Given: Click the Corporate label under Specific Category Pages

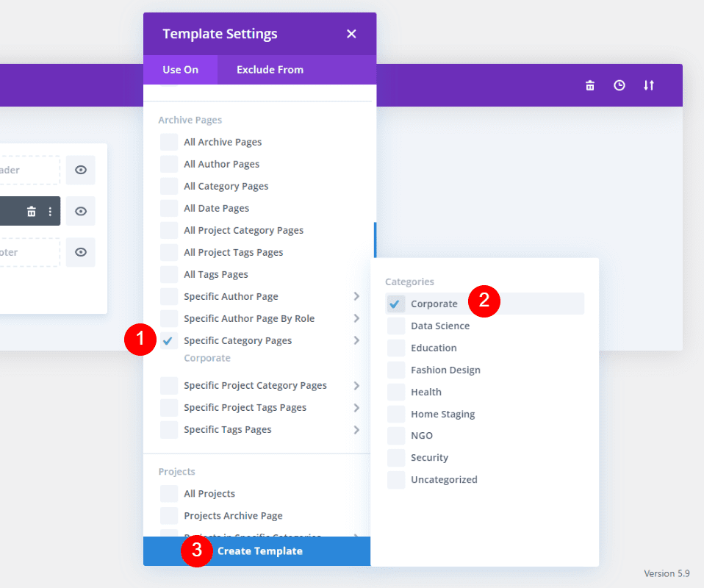Looking at the screenshot, I should tap(206, 357).
